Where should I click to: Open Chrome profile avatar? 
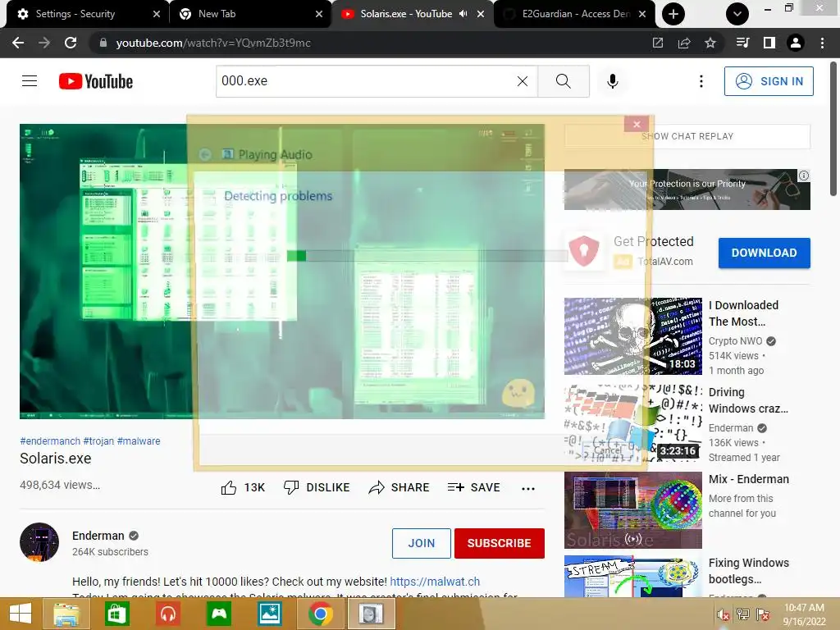[796, 43]
